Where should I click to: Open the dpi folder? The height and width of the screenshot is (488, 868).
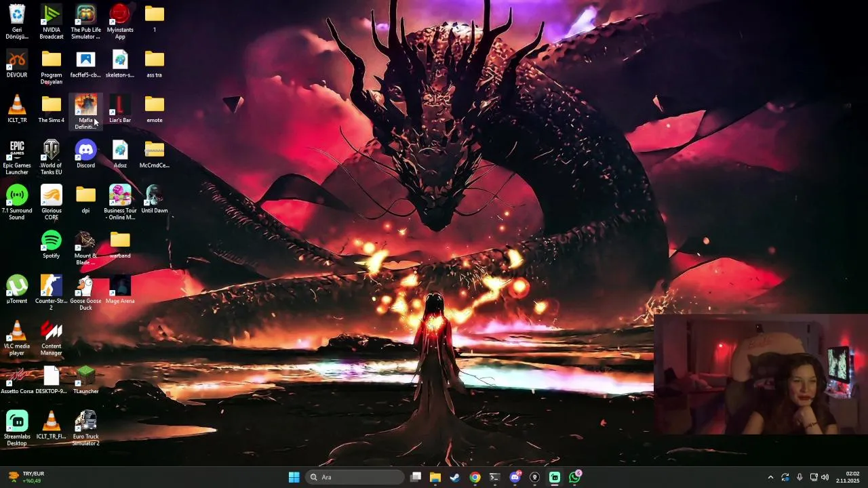[85, 199]
